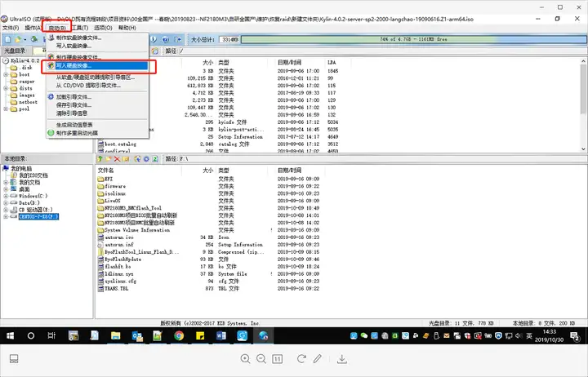Click the 1:1 actual size icon
Image resolution: width=588 pixels, height=377 pixels.
click(277, 359)
